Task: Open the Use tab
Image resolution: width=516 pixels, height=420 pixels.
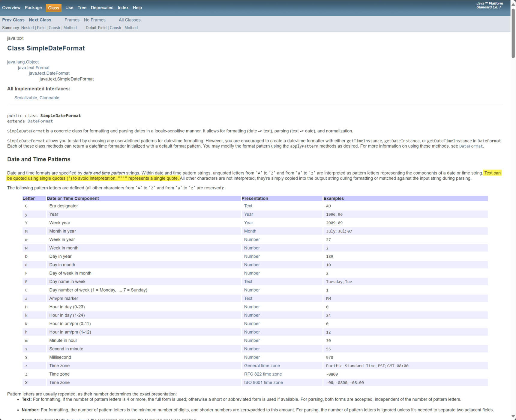Action: 69,8
